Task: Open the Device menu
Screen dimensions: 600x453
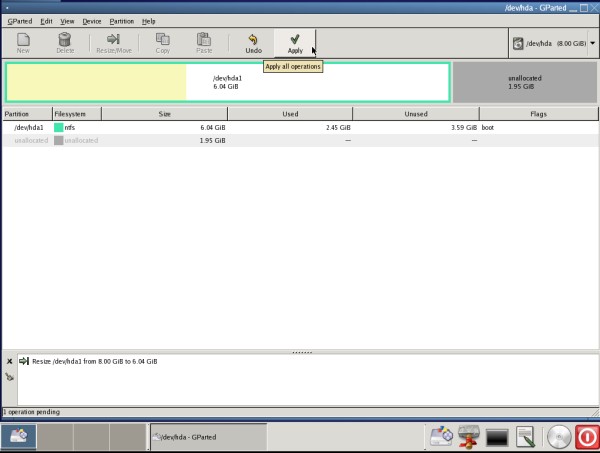Action: tap(92, 21)
